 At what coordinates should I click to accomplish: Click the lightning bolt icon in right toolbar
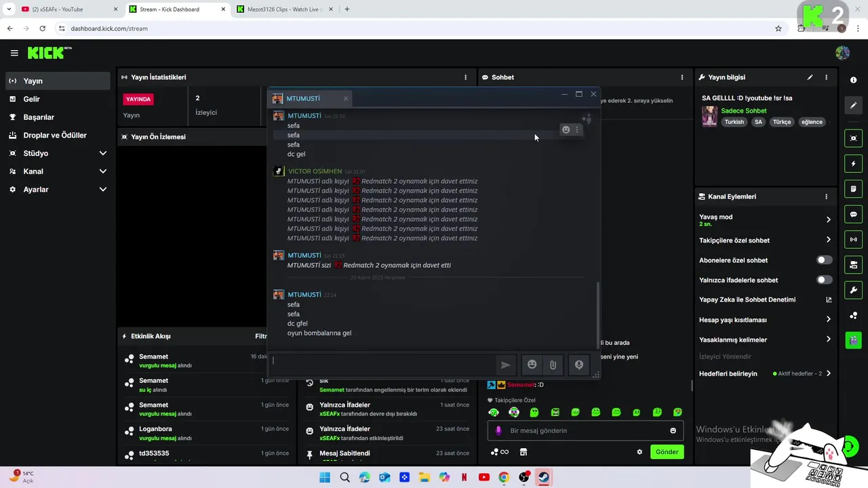click(853, 163)
